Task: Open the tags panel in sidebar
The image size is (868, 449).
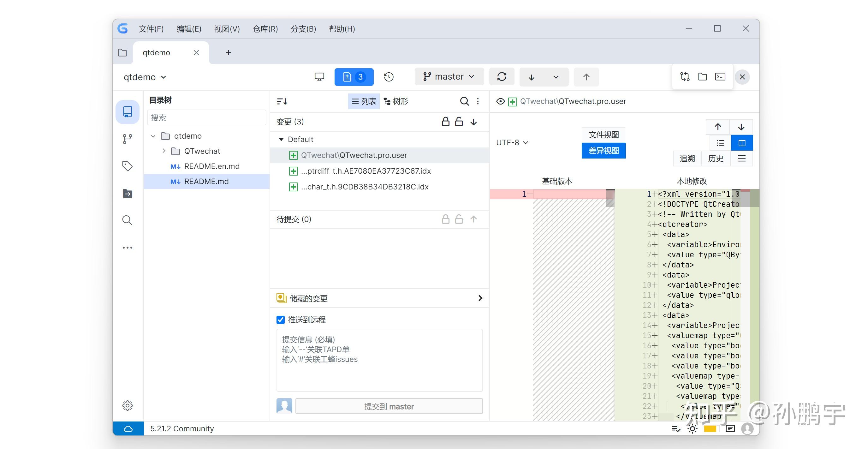Action: tap(127, 166)
